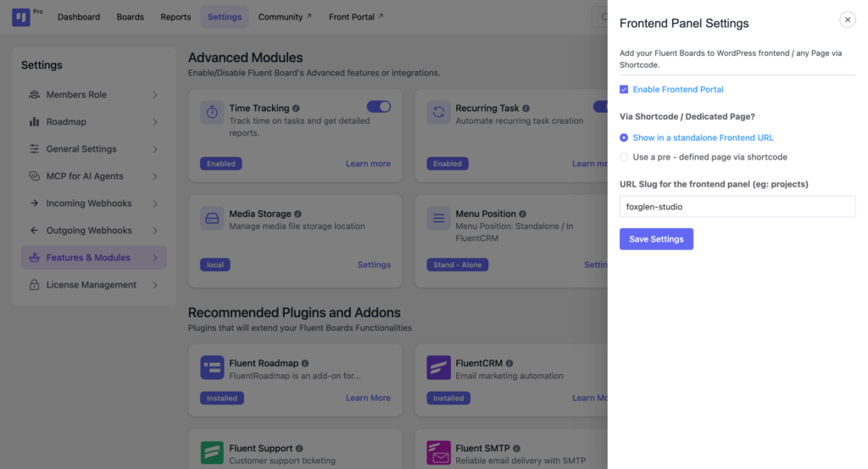Click the Members Role people icon
This screenshot has height=469, width=868.
(34, 95)
